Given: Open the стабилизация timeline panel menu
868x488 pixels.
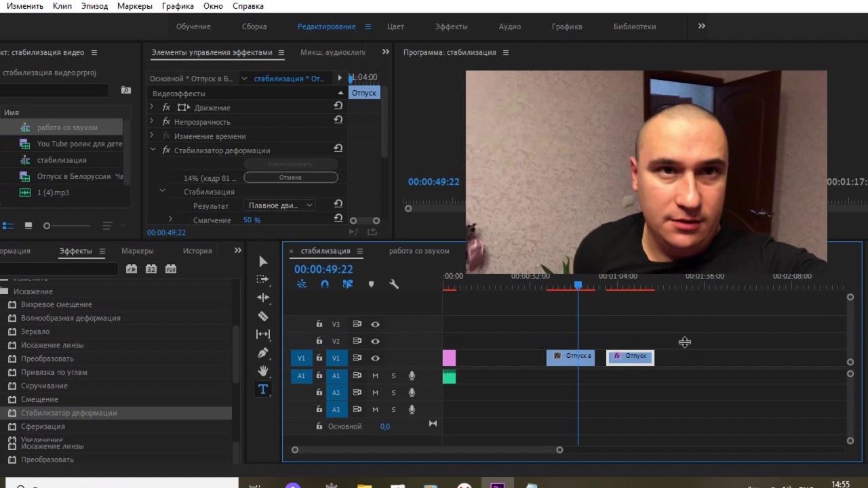Looking at the screenshot, I should [360, 251].
